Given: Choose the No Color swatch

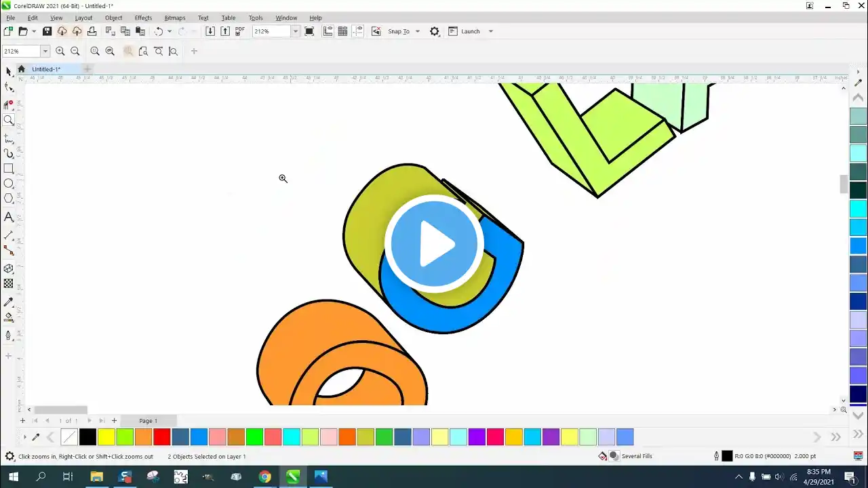Looking at the screenshot, I should 69,437.
